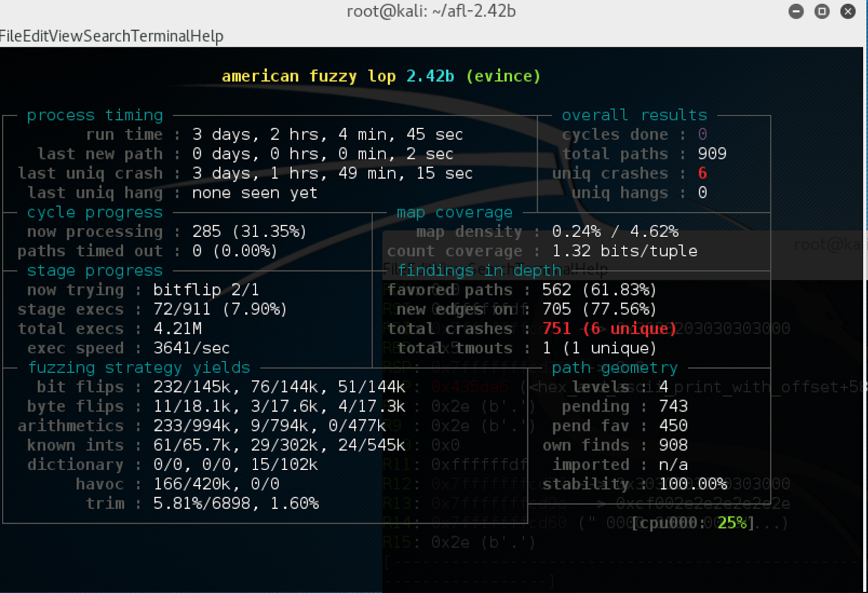Click havoc value "166/420k, 0/0"
868x593 pixels.
point(216,484)
